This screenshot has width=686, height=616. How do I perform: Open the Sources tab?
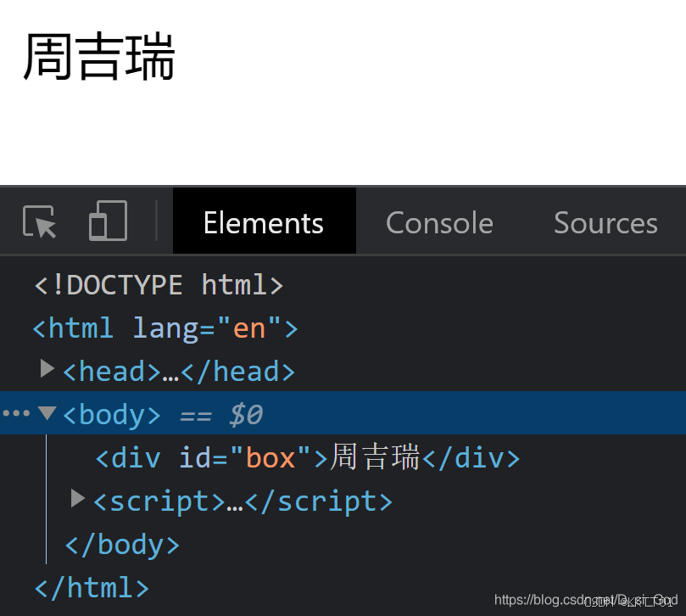605,222
